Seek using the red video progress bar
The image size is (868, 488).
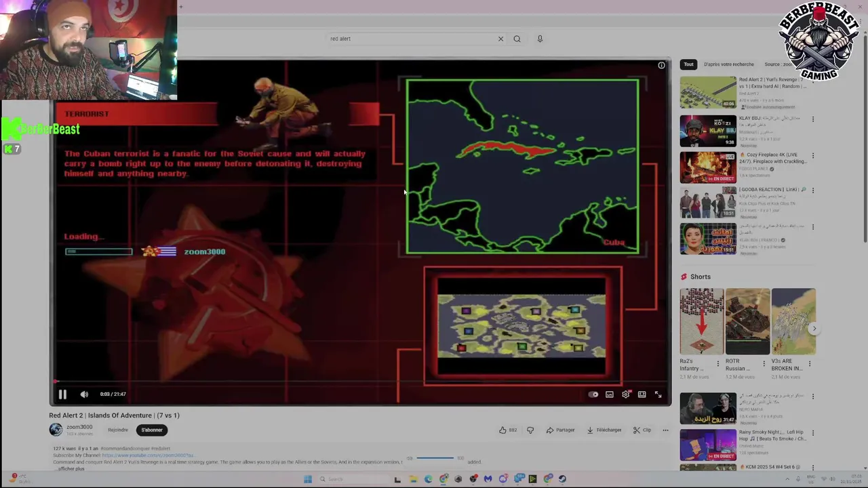pos(360,382)
